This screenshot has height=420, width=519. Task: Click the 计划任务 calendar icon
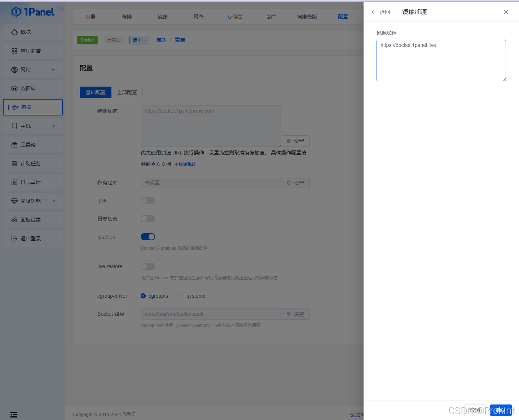14,163
